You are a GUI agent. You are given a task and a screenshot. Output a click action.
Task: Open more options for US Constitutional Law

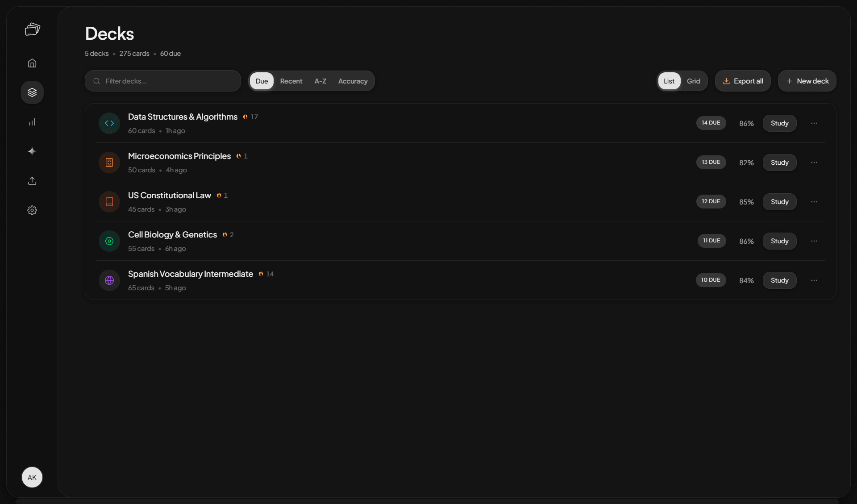pyautogui.click(x=814, y=202)
